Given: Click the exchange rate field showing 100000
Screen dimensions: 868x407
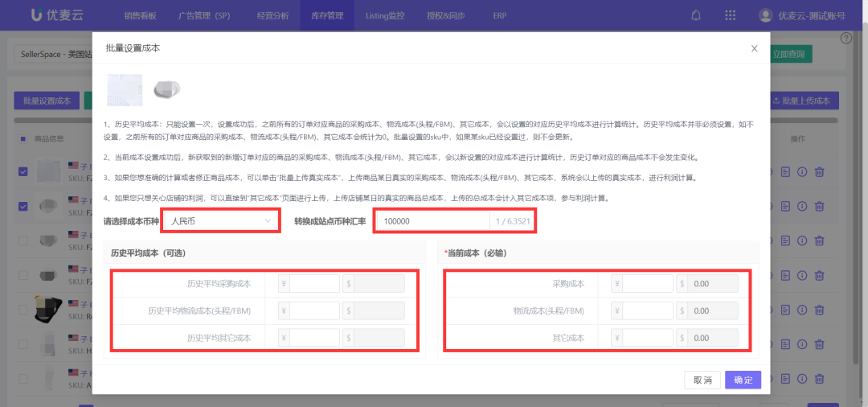Looking at the screenshot, I should [433, 221].
